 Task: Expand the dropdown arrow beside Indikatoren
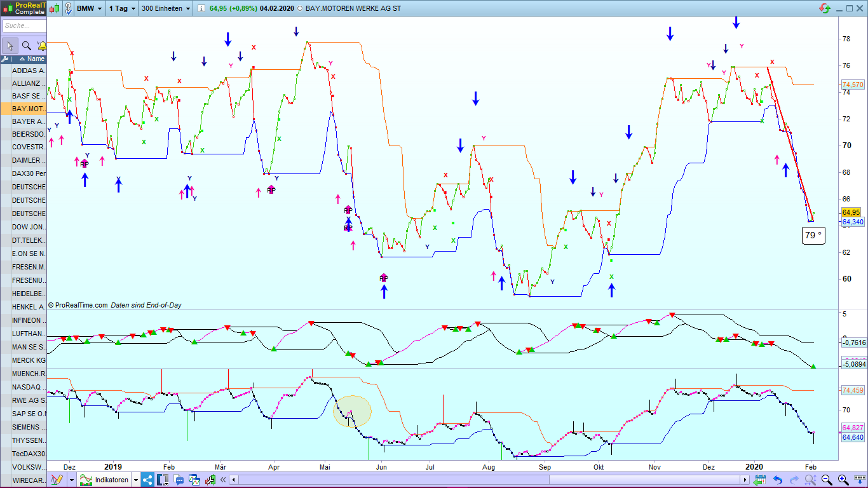pos(136,480)
